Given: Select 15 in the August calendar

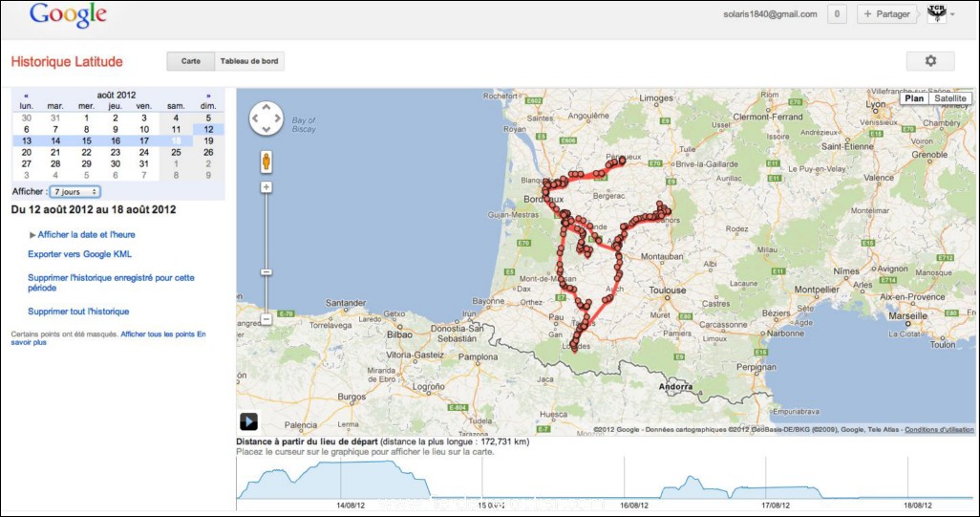Looking at the screenshot, I should tap(86, 141).
